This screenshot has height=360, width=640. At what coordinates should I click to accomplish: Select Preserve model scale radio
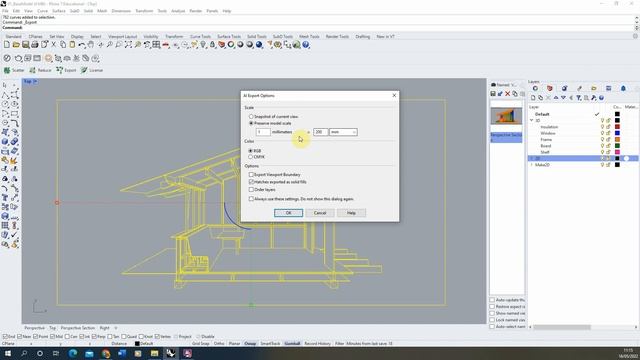tap(251, 123)
